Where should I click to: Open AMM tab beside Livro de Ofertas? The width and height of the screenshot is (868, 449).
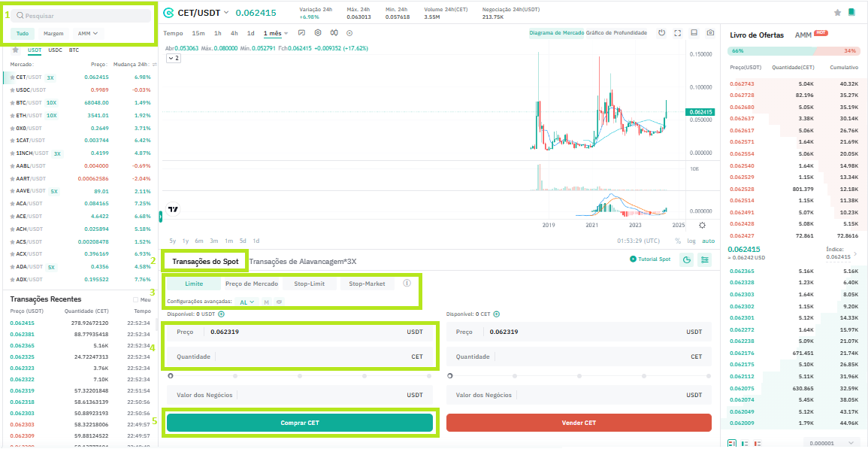(803, 35)
